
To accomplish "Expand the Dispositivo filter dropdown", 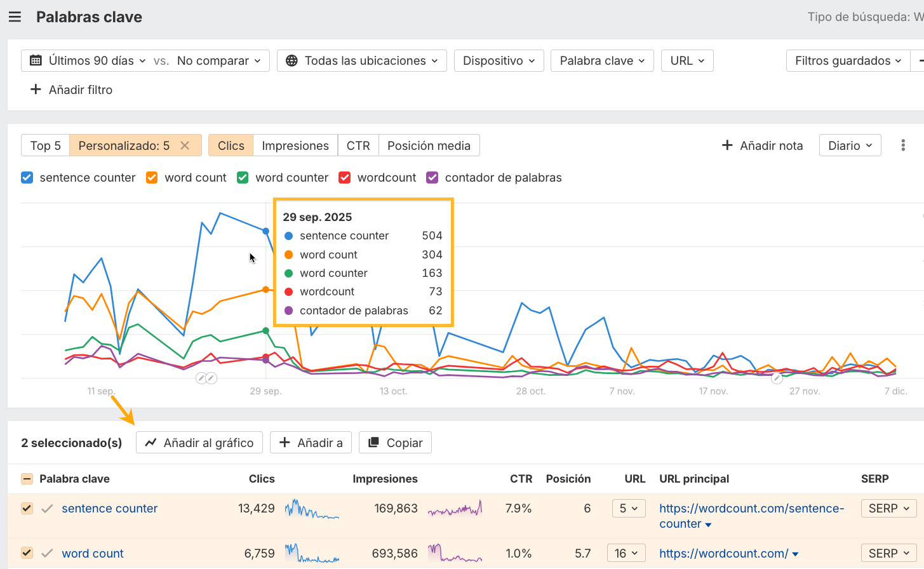I will pos(499,60).
